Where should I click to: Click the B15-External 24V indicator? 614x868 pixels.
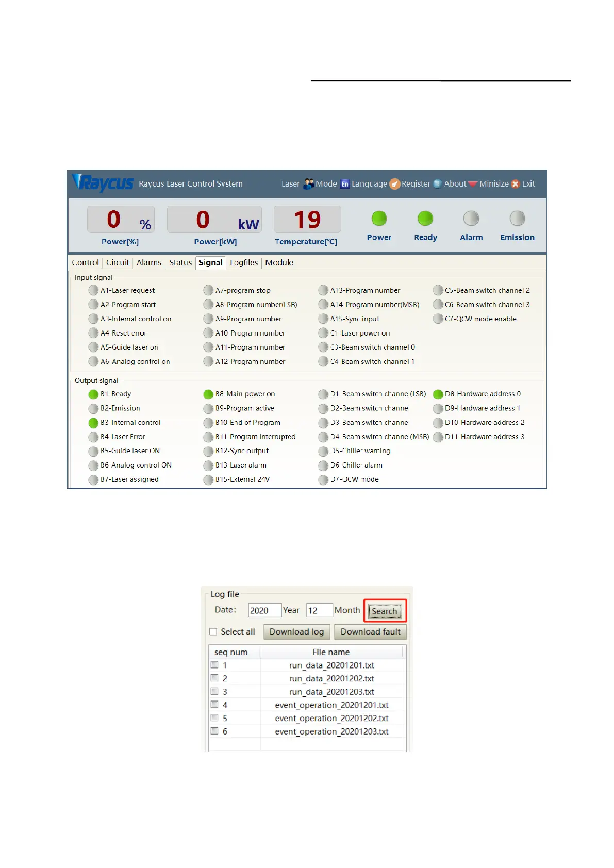(208, 480)
